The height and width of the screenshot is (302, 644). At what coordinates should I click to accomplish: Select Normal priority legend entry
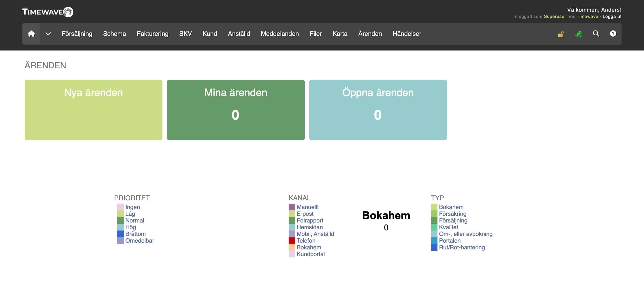click(135, 220)
